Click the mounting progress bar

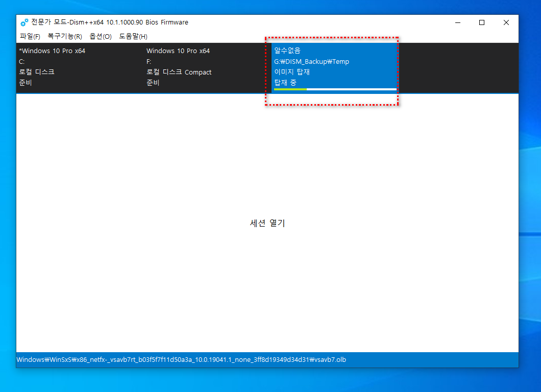click(x=335, y=89)
